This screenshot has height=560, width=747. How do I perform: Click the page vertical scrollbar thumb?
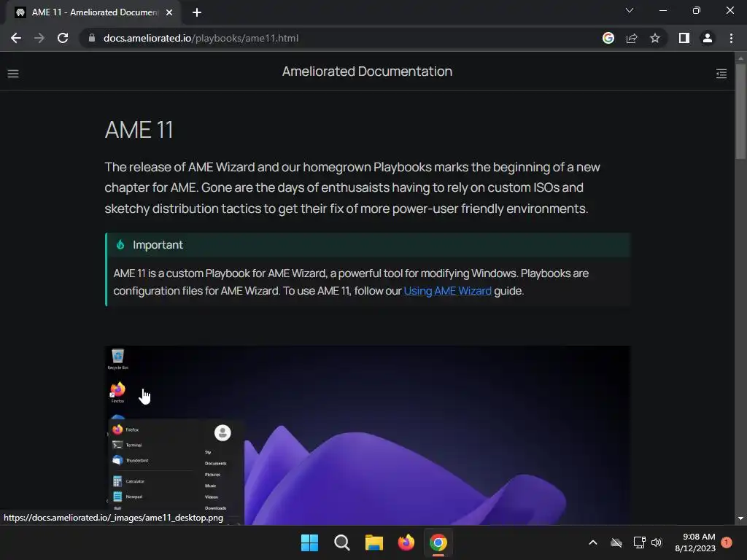point(740,111)
